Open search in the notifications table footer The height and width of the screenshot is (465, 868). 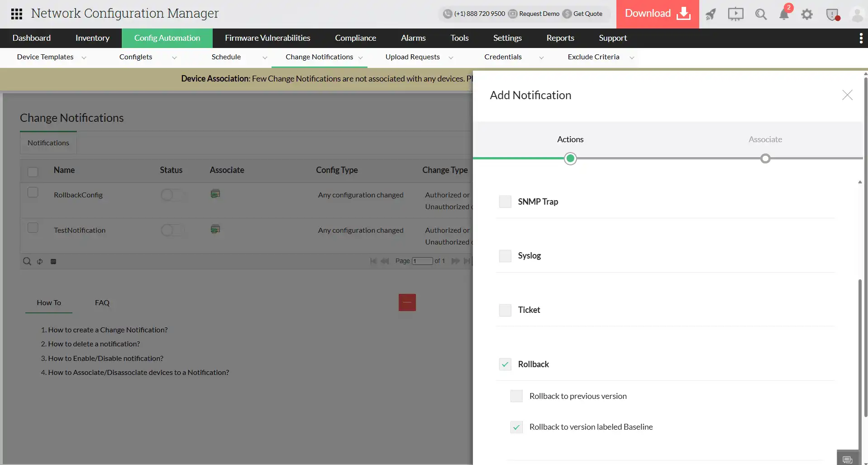[27, 261]
